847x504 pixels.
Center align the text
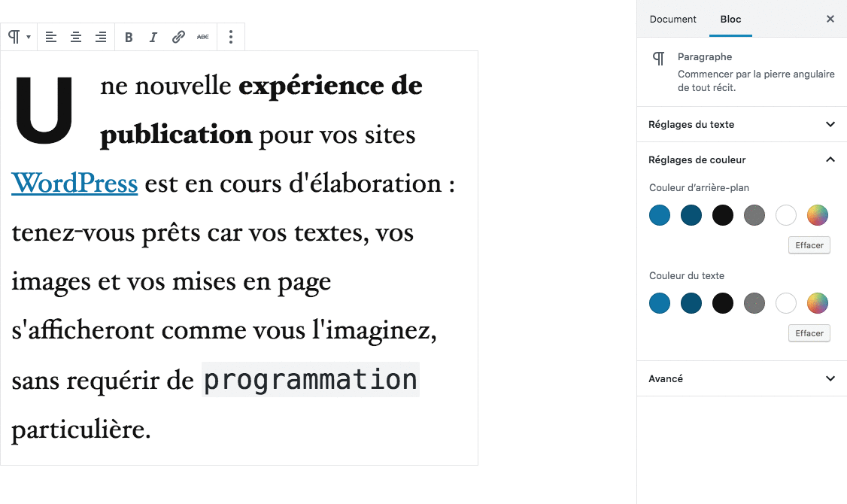(76, 37)
